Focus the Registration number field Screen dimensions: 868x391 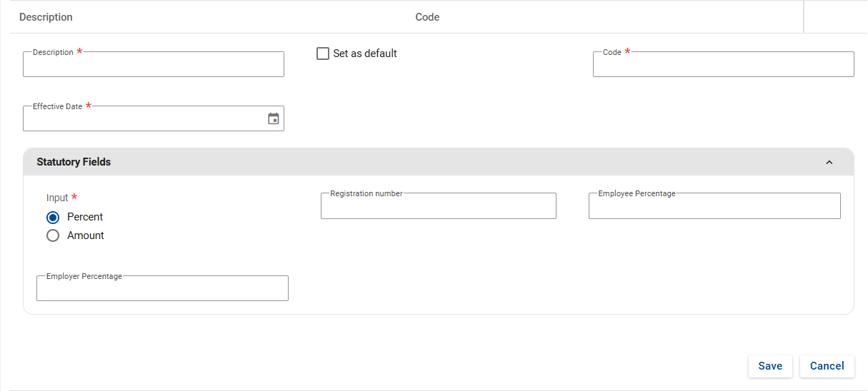point(438,206)
